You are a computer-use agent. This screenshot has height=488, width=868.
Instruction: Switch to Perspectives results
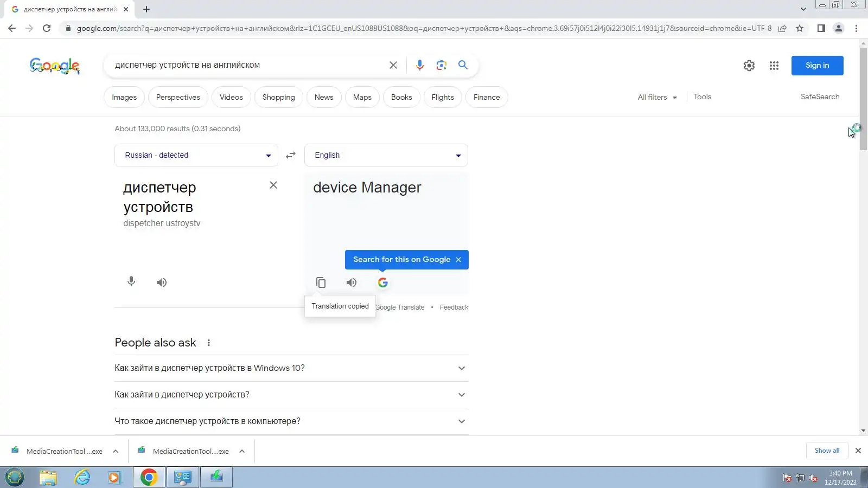click(x=178, y=97)
